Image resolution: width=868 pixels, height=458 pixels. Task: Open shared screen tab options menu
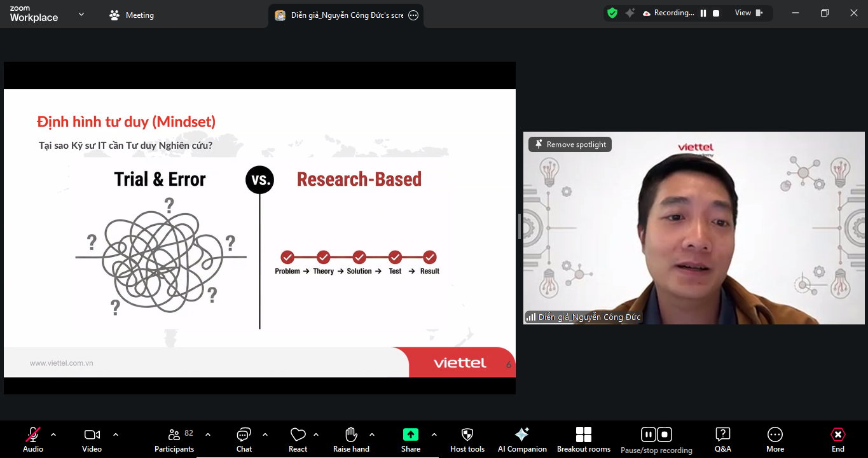click(413, 15)
